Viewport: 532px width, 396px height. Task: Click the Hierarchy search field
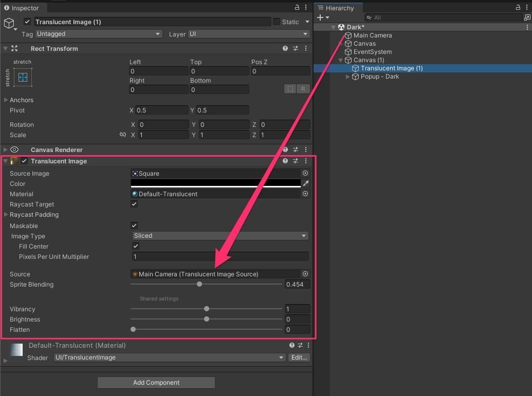coord(443,17)
